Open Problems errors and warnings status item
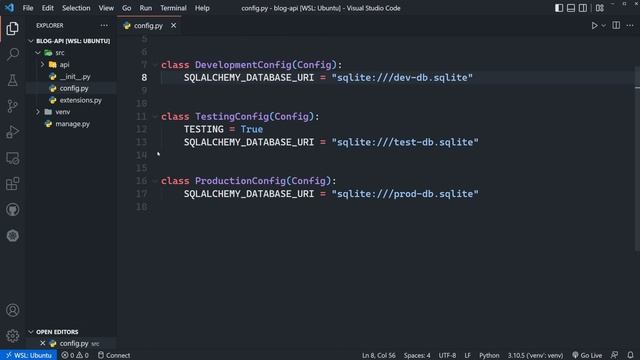 click(x=75, y=355)
